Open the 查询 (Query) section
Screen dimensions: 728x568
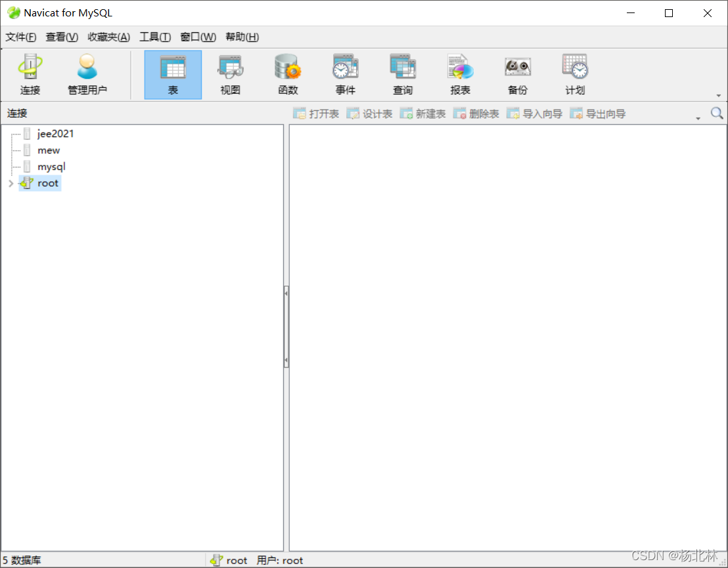[x=403, y=75]
